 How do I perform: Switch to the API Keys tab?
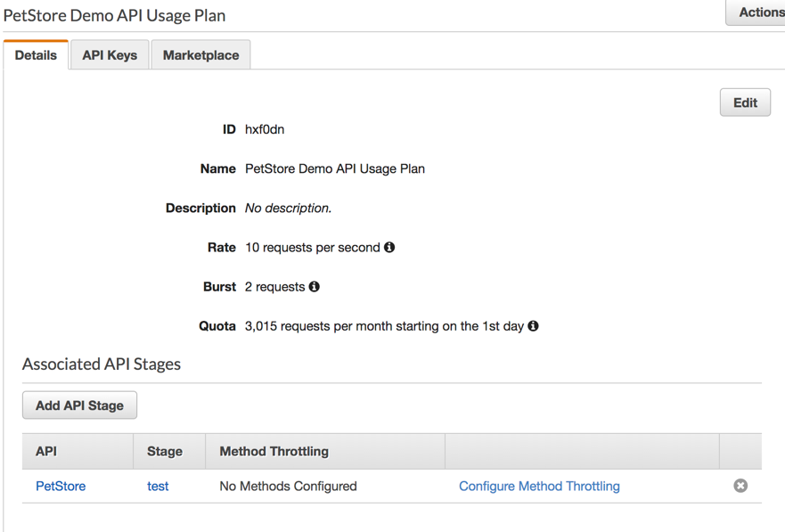(x=110, y=55)
